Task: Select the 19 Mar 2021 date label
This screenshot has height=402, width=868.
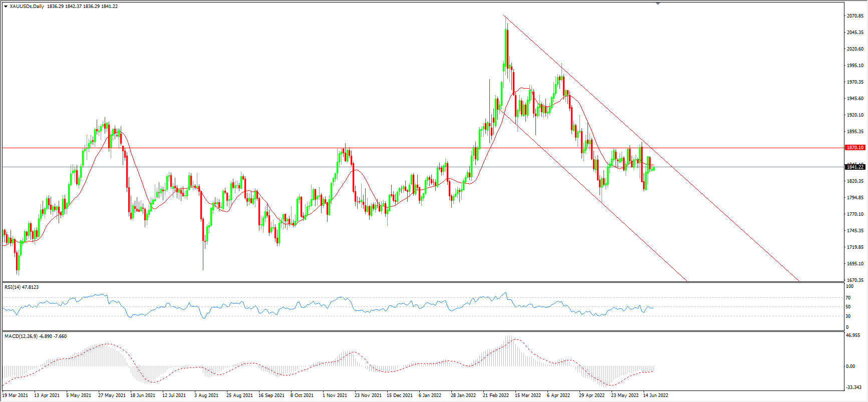Action: point(15,395)
